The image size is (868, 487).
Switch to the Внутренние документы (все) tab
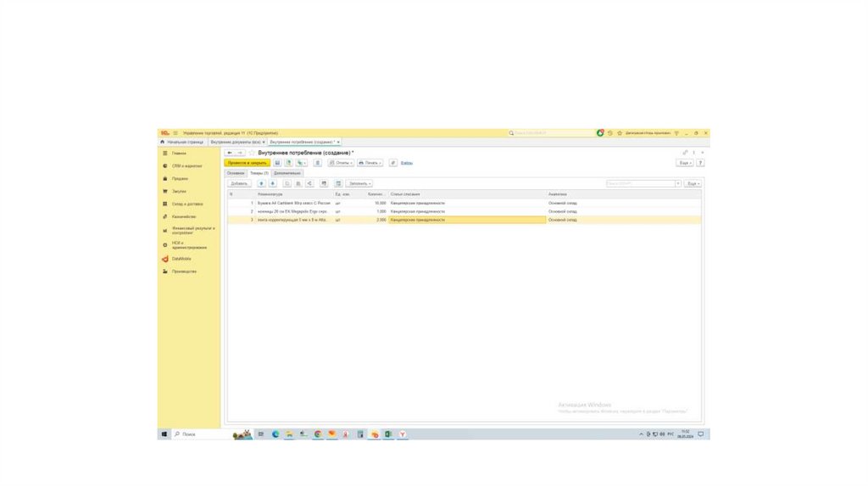236,142
